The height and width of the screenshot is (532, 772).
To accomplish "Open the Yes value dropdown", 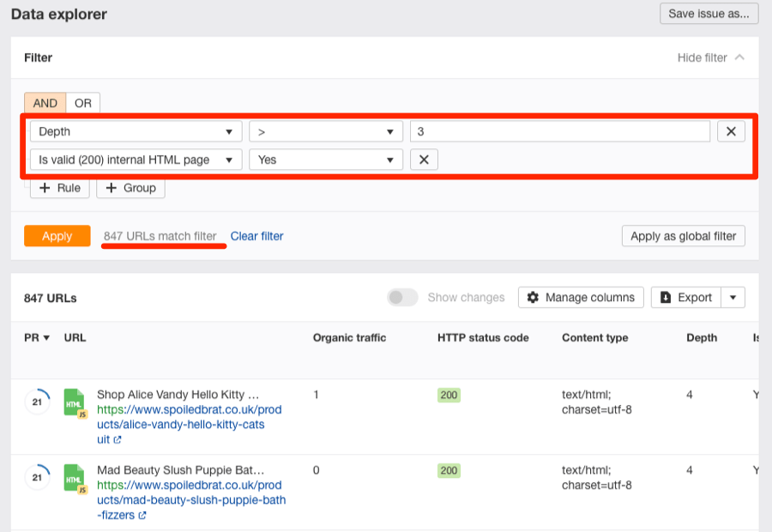I will click(325, 160).
